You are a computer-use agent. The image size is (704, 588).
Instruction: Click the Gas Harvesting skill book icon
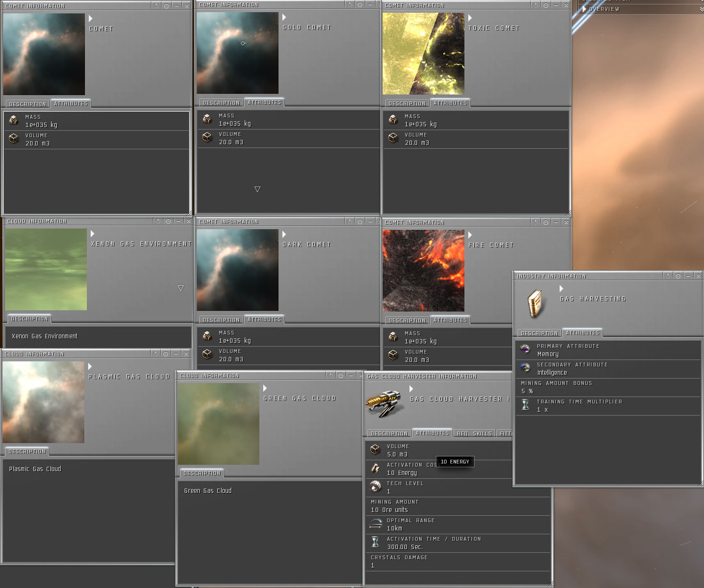point(535,304)
